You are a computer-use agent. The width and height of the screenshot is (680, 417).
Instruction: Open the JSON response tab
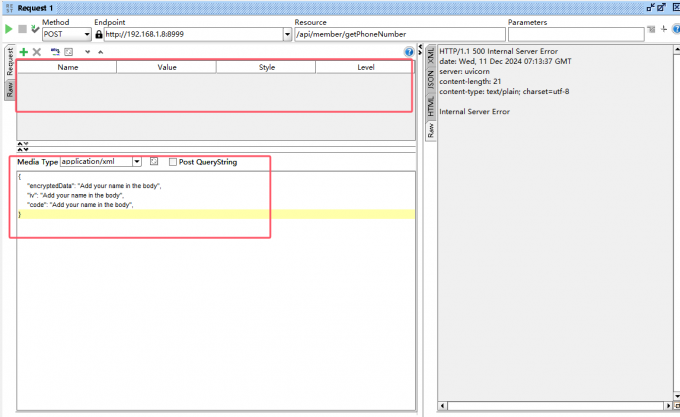[x=430, y=80]
